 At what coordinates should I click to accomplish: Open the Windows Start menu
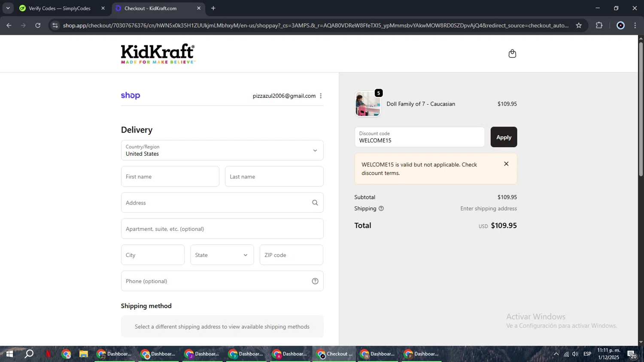9,354
